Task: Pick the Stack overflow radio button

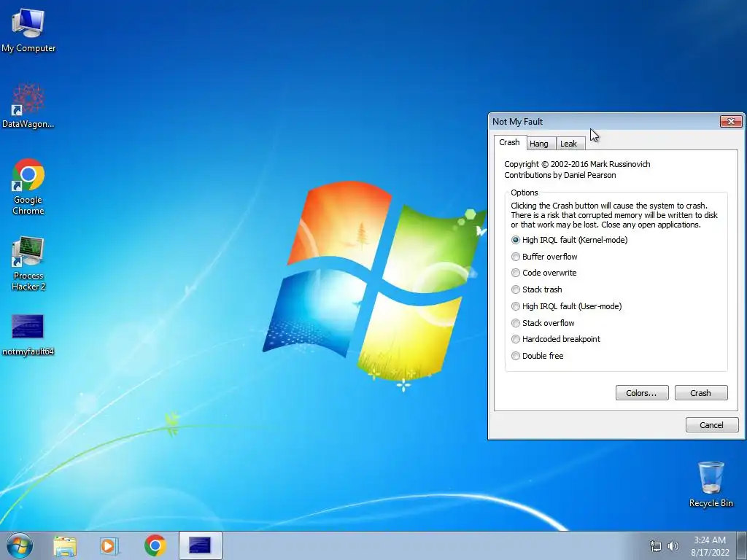Action: pos(543,323)
